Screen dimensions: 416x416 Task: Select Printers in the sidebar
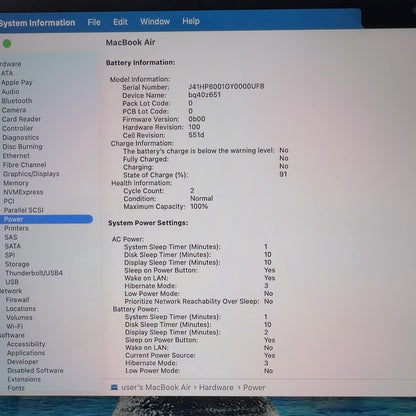(x=16, y=228)
